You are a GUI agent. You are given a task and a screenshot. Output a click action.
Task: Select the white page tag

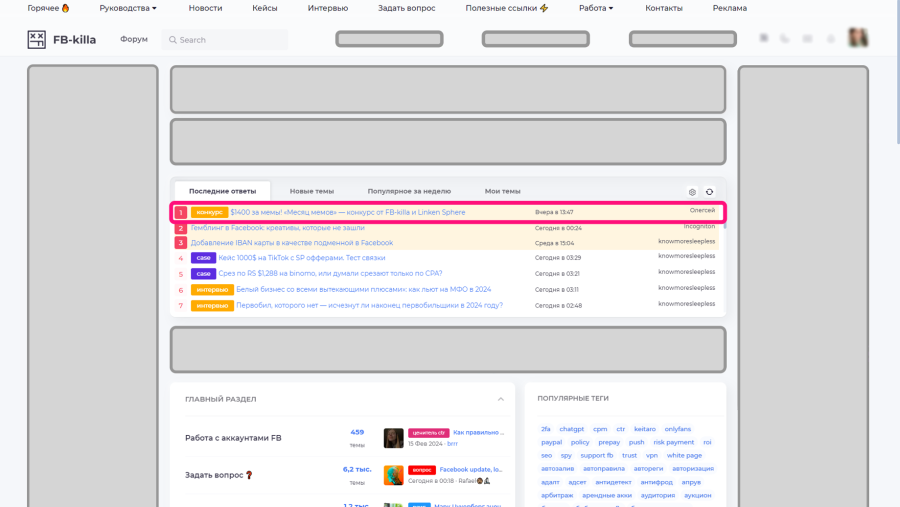tap(684, 455)
